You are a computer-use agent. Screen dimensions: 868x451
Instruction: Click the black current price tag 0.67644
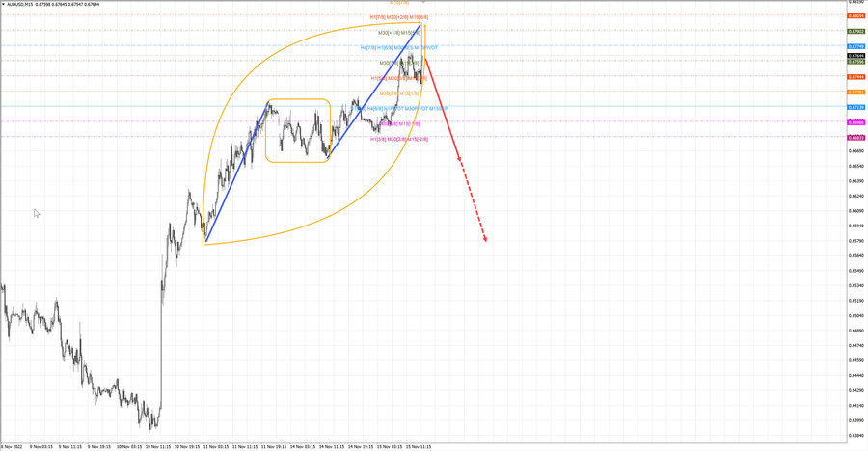(855, 56)
